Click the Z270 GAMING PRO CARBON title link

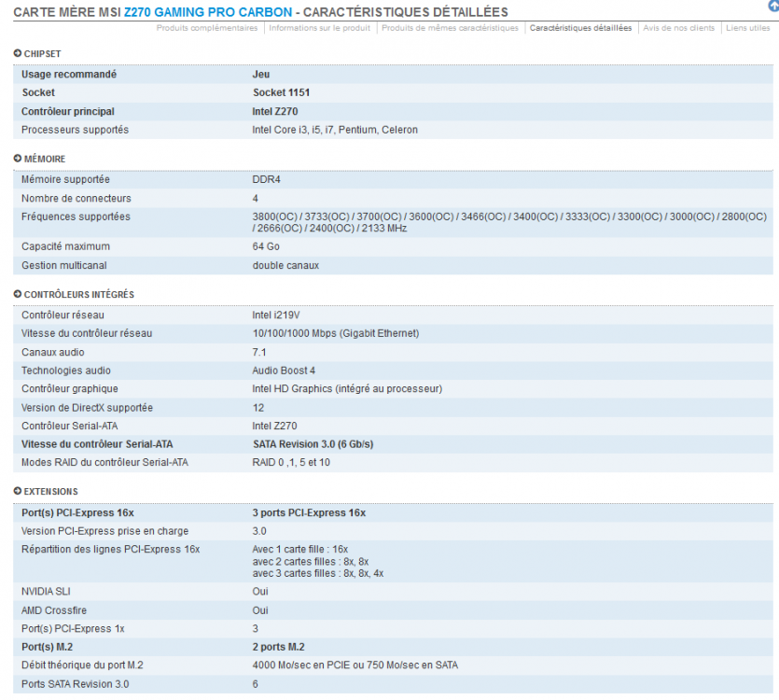coord(208,12)
